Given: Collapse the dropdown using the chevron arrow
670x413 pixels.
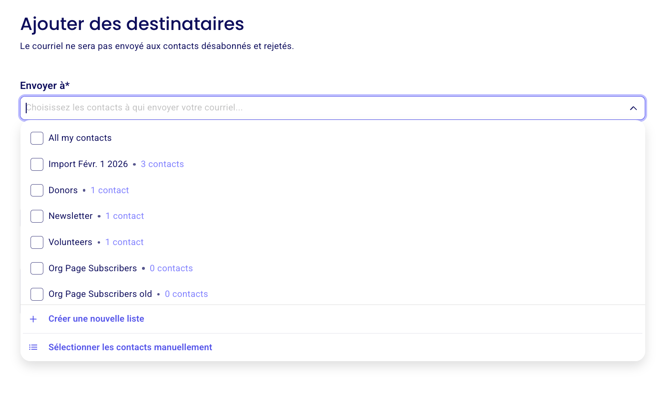Looking at the screenshot, I should click(633, 108).
